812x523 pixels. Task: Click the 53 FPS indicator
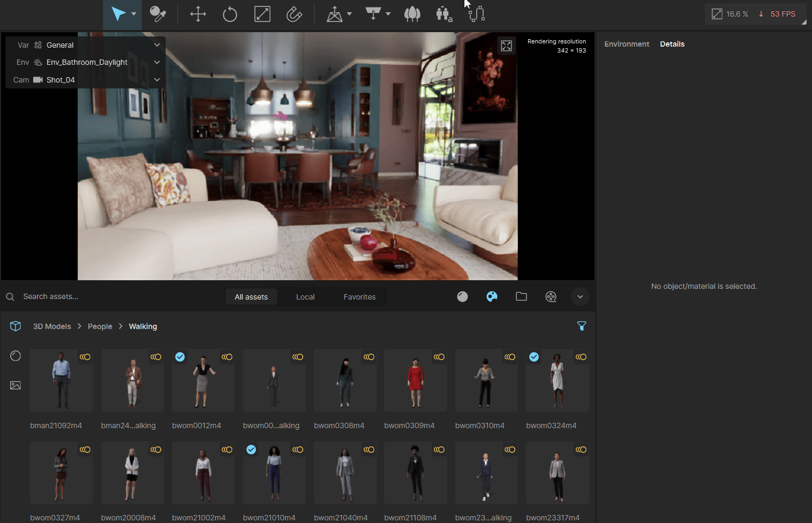[777, 14]
